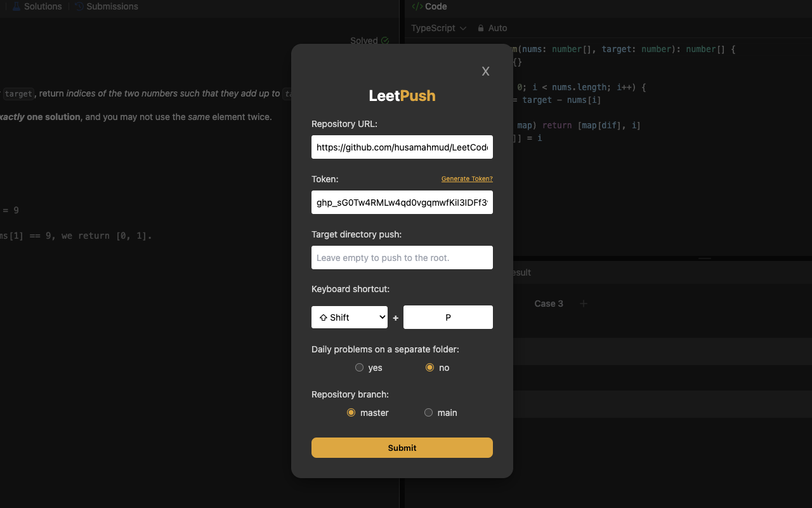
Task: Switch to the Case 3 tab
Action: 548,303
